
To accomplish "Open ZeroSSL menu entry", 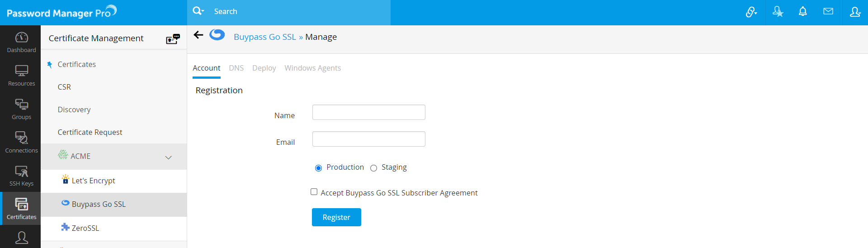I will [x=113, y=228].
